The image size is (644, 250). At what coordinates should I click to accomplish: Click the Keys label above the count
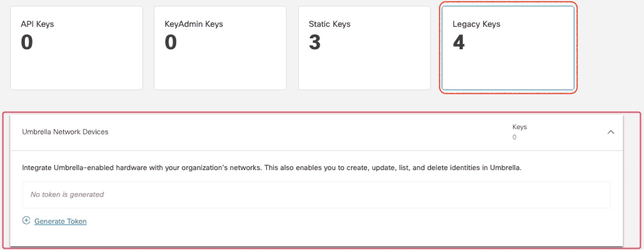pos(520,126)
